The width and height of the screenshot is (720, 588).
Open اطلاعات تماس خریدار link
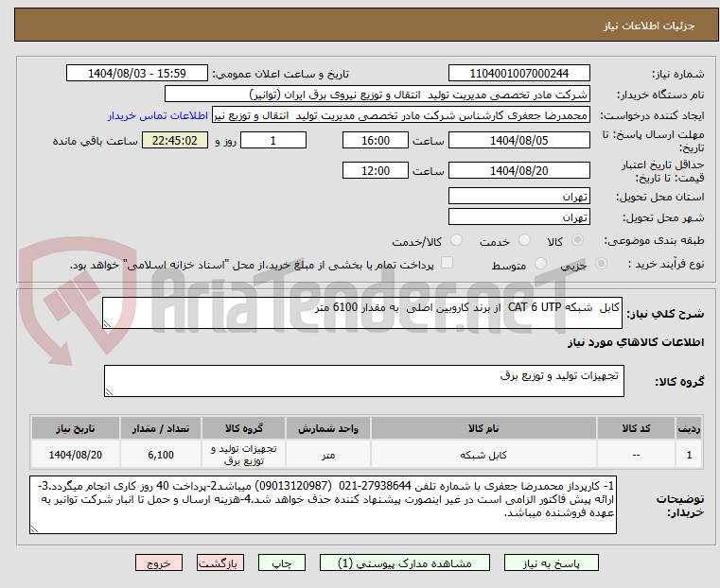[158, 115]
